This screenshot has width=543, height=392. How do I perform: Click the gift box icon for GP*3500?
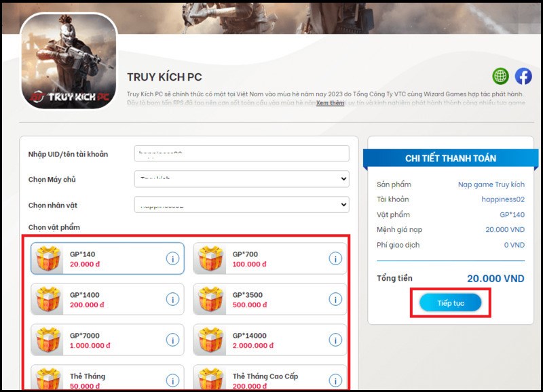[x=212, y=300]
